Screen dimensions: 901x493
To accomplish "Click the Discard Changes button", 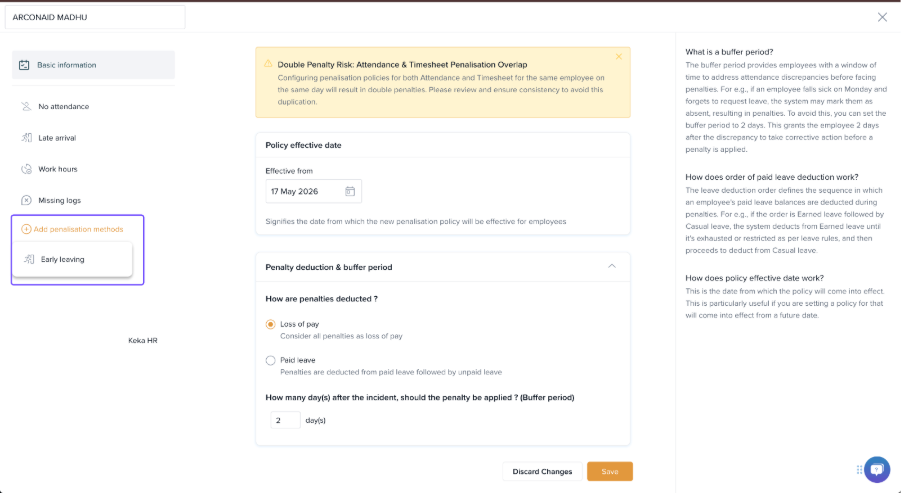I will [x=542, y=471].
